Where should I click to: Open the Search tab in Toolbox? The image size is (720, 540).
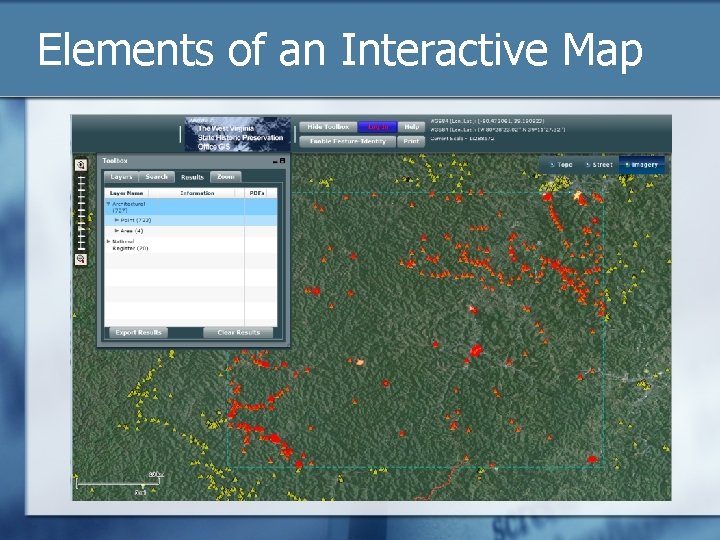[x=157, y=177]
